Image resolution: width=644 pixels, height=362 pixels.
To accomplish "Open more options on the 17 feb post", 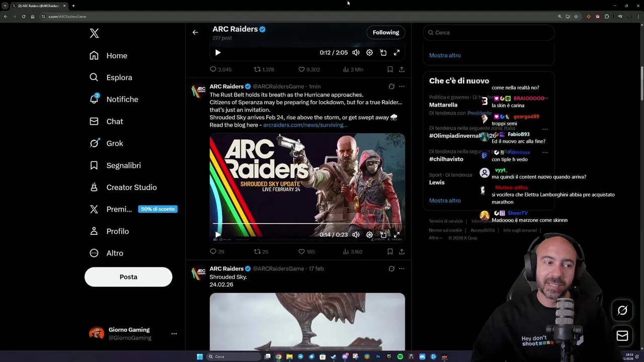I will pos(401,269).
